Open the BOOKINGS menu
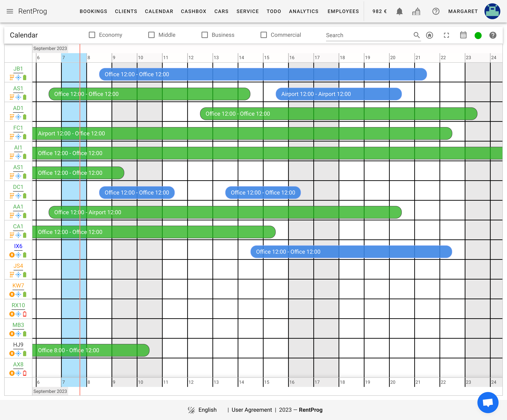This screenshot has width=507, height=420. click(x=93, y=11)
